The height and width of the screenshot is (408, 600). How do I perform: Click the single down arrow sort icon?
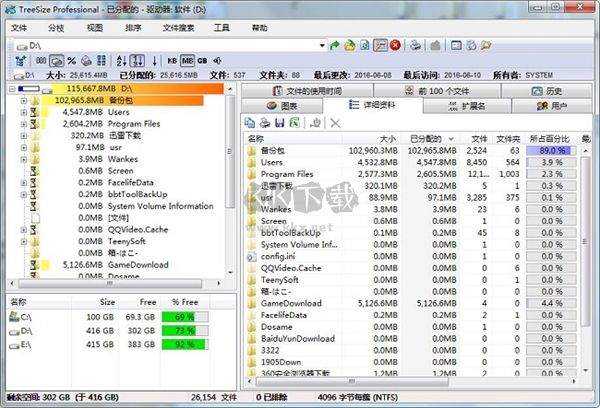tap(155, 60)
